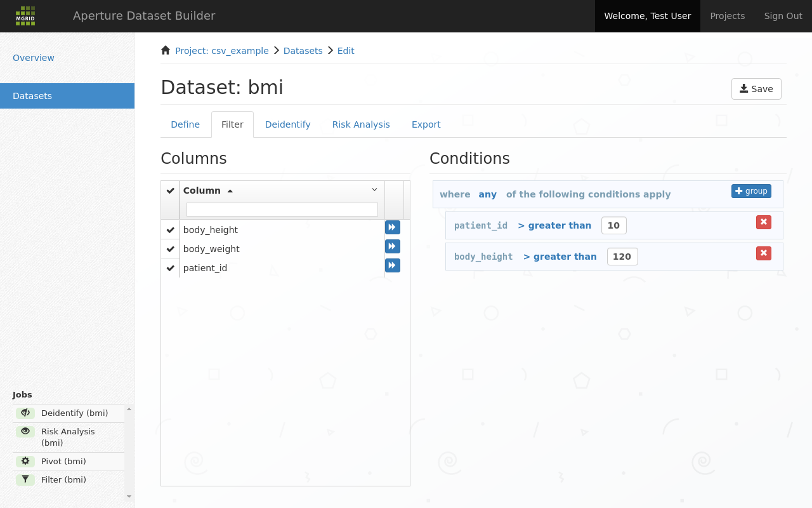This screenshot has height=508, width=812.
Task: Go to Datasets breadcrumb link
Action: pyautogui.click(x=303, y=51)
